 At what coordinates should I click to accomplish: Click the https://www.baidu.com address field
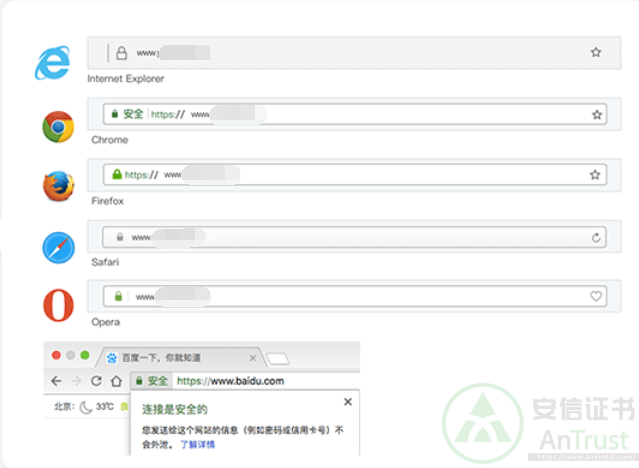tap(231, 381)
